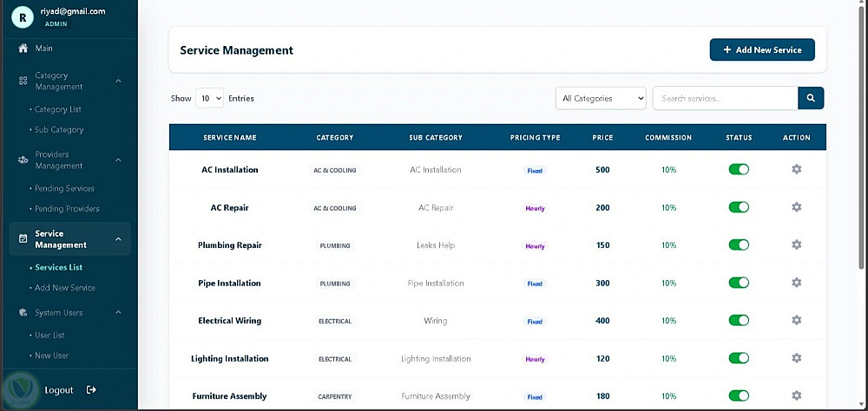The height and width of the screenshot is (411, 868).
Task: Click the Main home icon
Action: coord(23,49)
